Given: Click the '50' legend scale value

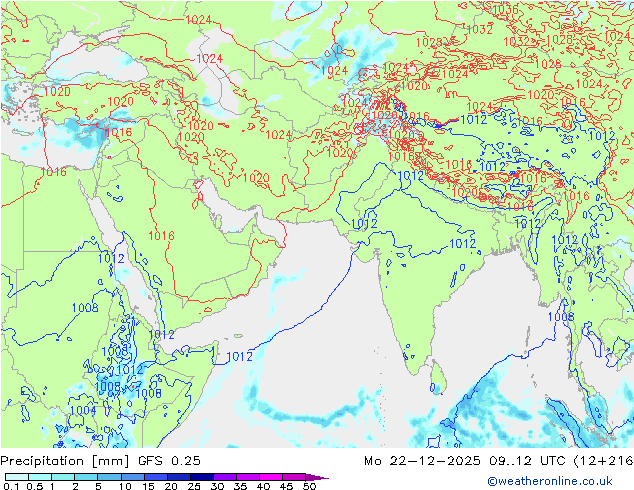Looking at the screenshot, I should [309, 486].
